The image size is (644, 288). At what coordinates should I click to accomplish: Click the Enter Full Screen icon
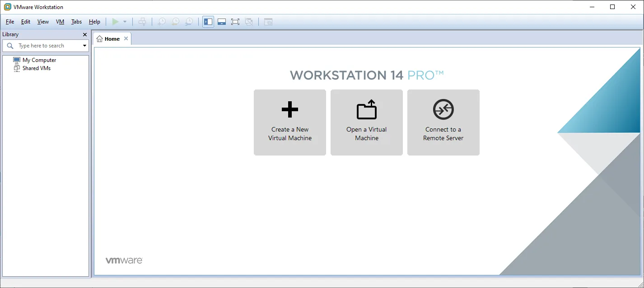click(235, 22)
